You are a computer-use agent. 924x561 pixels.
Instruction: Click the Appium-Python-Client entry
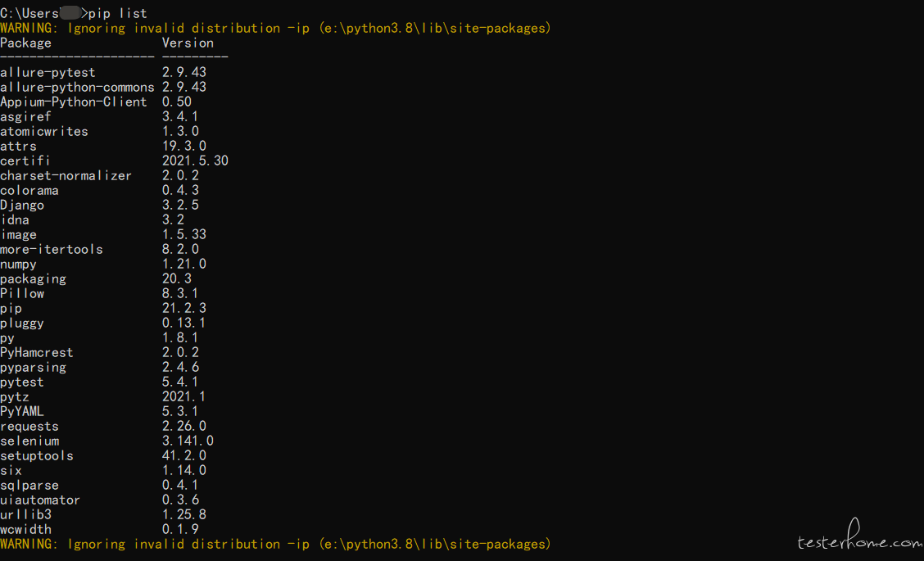[74, 102]
